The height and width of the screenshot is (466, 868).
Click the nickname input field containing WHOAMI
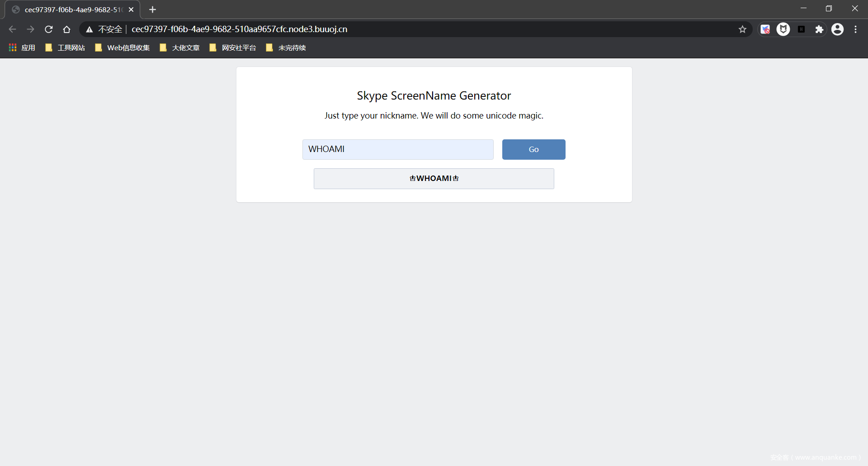(397, 149)
